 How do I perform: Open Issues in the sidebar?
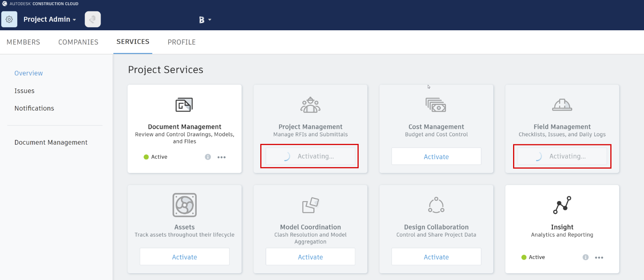point(24,91)
